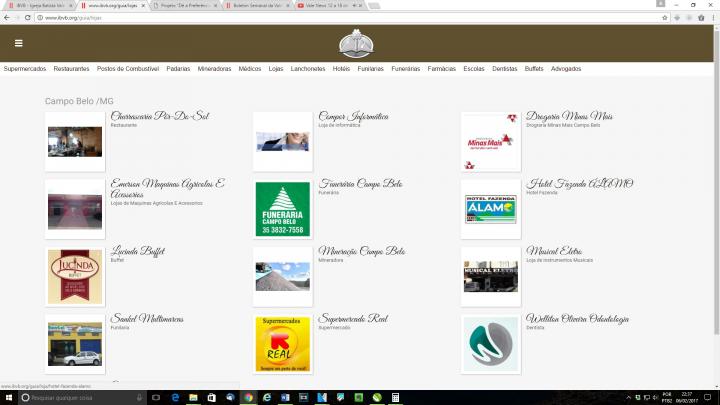This screenshot has height=405, width=720.
Task: Select Restaurantes category
Action: [71, 69]
